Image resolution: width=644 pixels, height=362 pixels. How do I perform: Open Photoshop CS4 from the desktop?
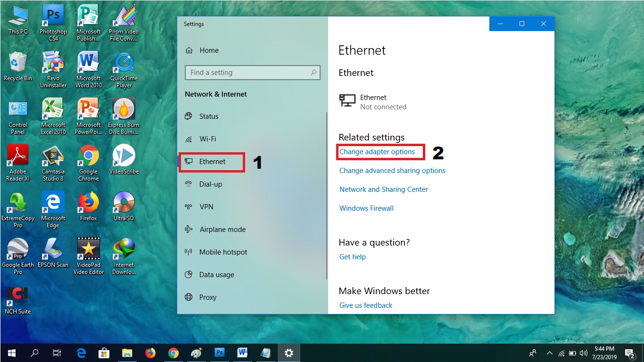tap(53, 19)
